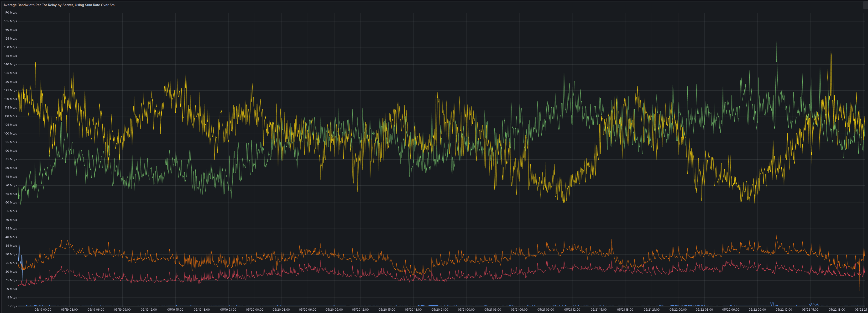
Task: Click the 05/22 18:00 time label
Action: click(836, 309)
